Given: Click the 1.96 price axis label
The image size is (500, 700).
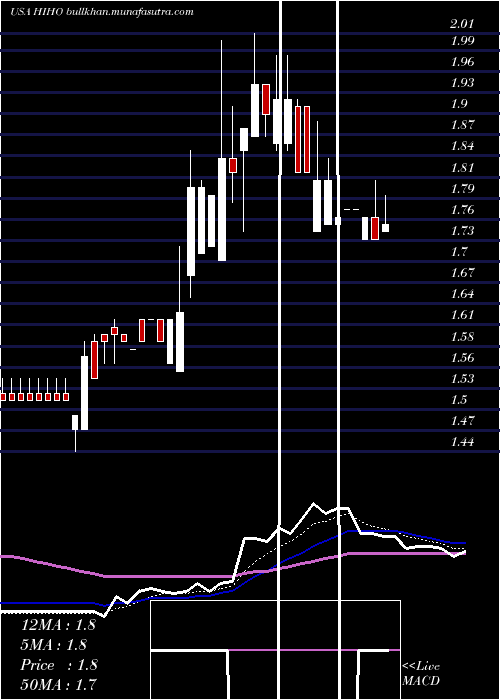Looking at the screenshot, I should coord(462,62).
